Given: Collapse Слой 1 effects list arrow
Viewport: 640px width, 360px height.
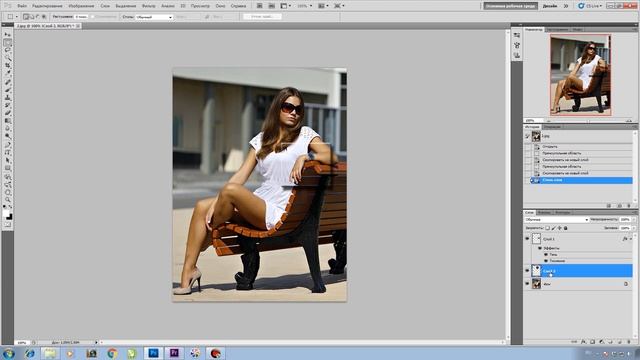Looking at the screenshot, I should [x=631, y=239].
